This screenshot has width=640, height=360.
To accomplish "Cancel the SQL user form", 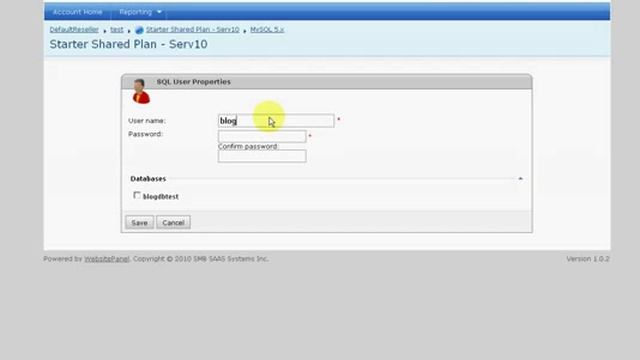I will pos(173,222).
